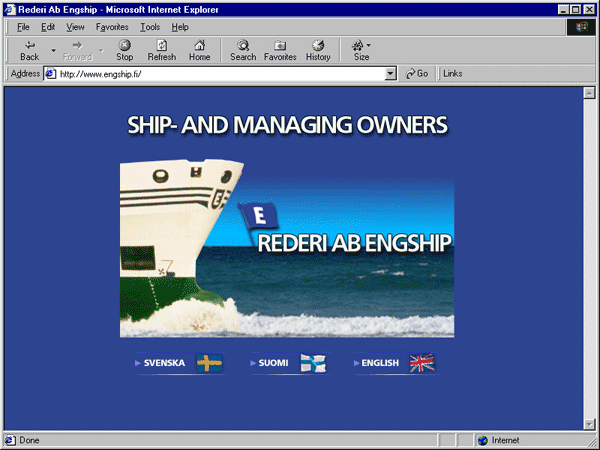Refresh the current page
The width and height of the screenshot is (600, 450).
pos(161,50)
